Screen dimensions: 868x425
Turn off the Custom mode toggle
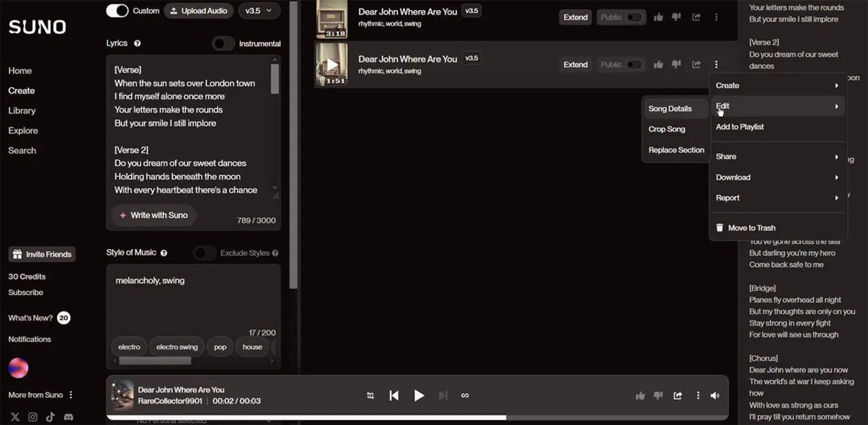coord(117,11)
